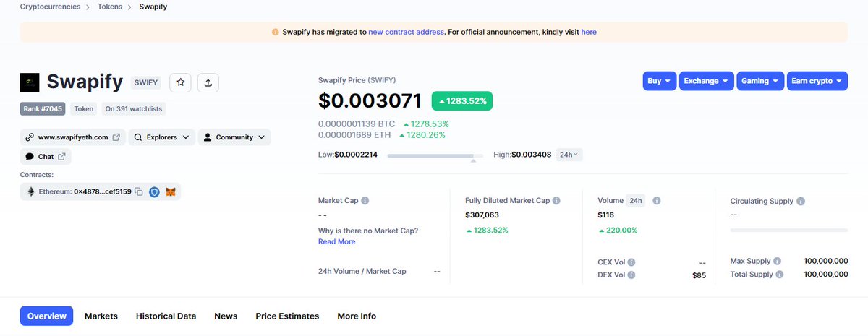Select the 0.000001689 ETH price text
The height and width of the screenshot is (336, 868).
(x=355, y=135)
